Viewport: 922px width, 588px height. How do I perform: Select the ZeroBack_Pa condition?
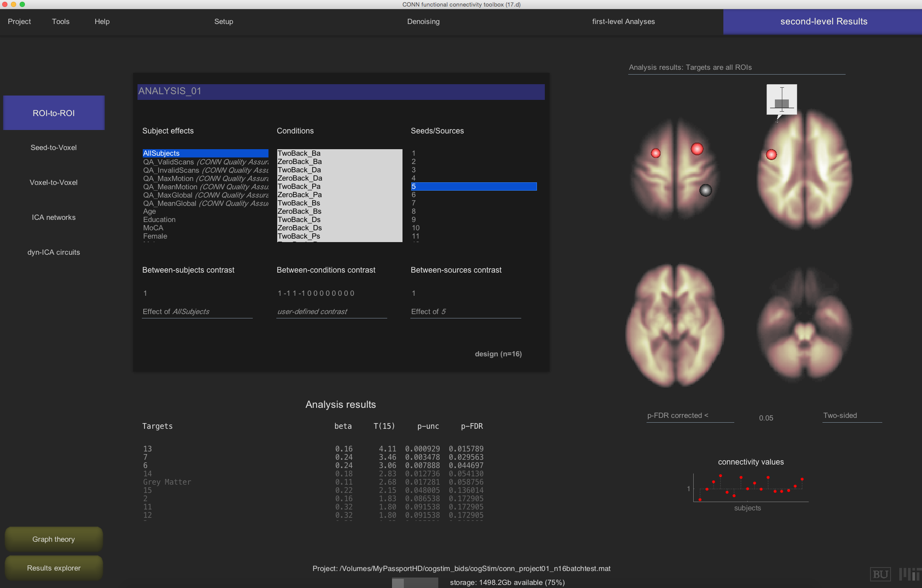(299, 195)
